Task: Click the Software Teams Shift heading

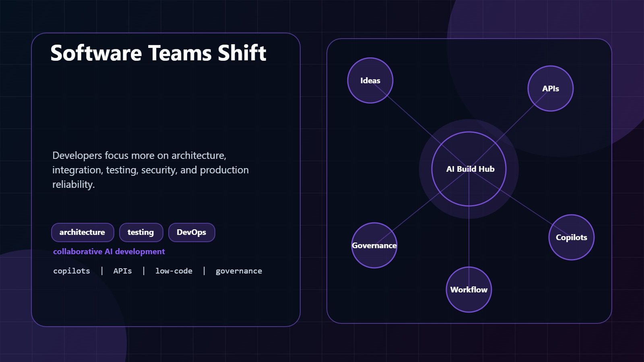Action: tap(158, 53)
